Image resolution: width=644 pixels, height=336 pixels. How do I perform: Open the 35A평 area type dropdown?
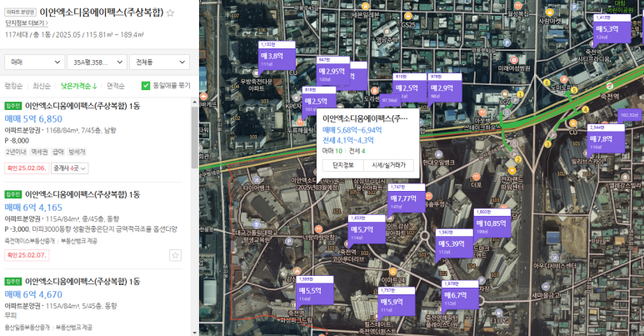click(97, 62)
